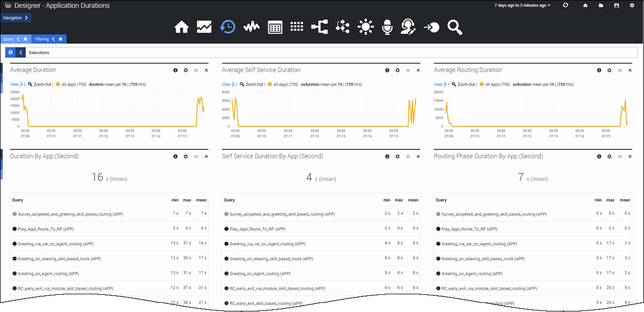Select the microphone dashboard icon
The image size is (644, 312).
coord(387,26)
